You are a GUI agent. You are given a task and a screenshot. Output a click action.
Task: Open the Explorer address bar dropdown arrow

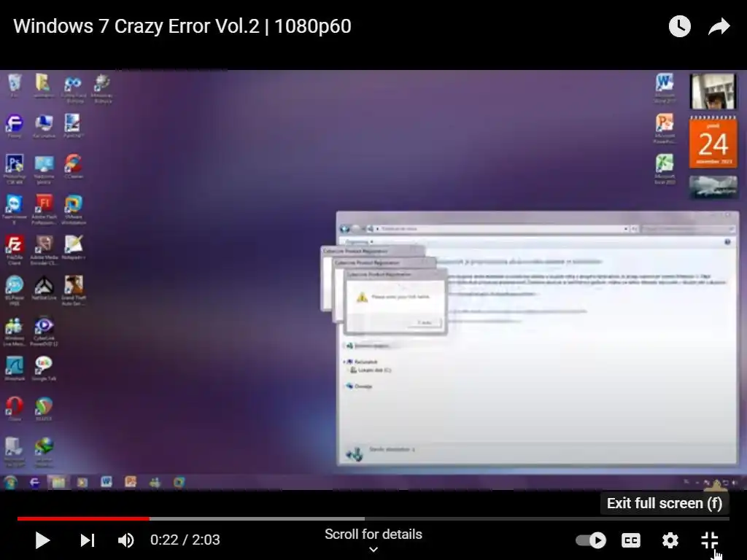625,229
